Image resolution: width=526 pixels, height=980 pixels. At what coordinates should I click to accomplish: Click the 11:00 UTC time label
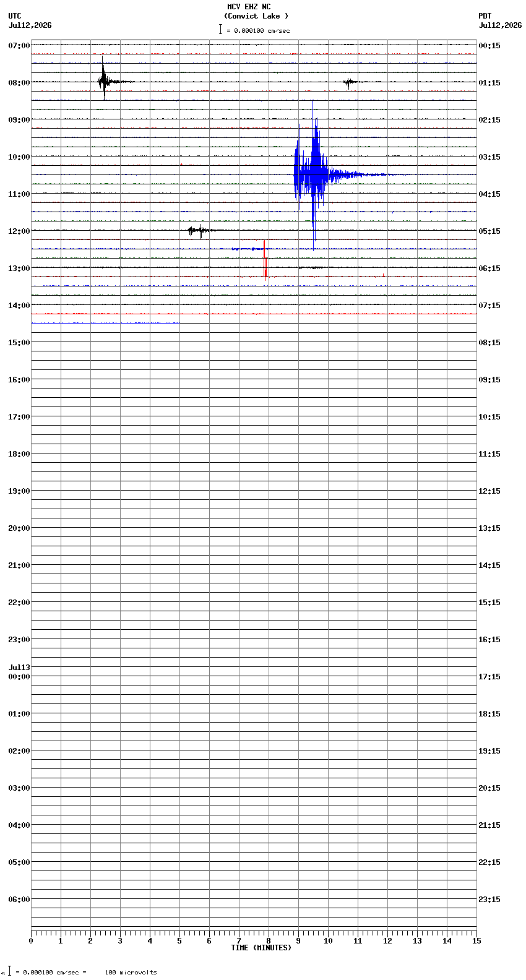pyautogui.click(x=19, y=194)
